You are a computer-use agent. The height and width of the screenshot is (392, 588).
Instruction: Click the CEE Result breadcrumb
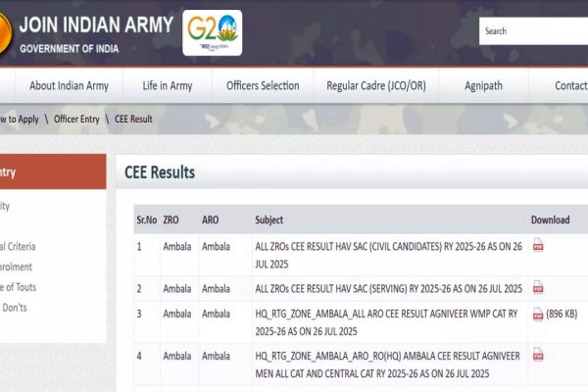[133, 119]
